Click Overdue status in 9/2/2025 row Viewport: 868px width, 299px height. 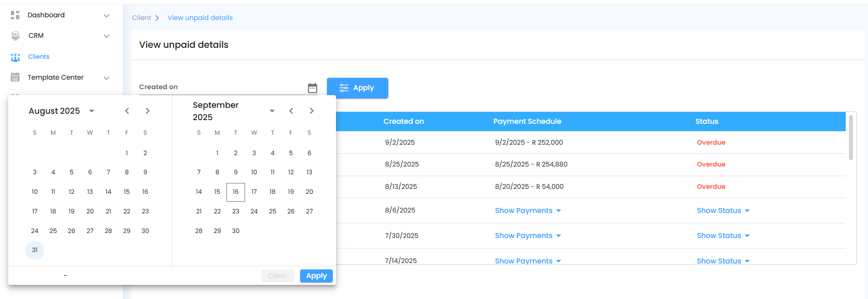coord(711,142)
